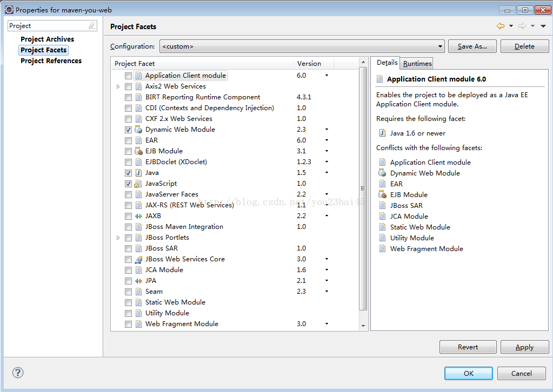Image resolution: width=553 pixels, height=392 pixels.
Task: Click the JCA Module icon in conflicts list
Action: coord(382,217)
